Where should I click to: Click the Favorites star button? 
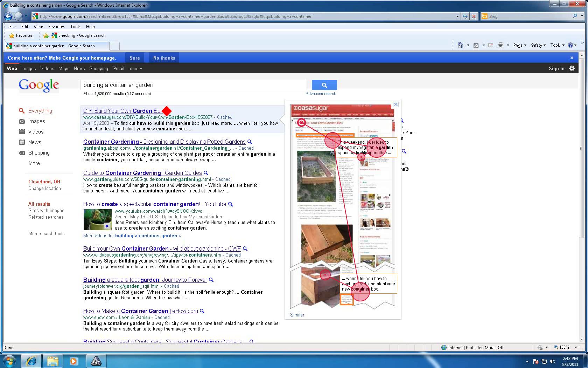click(21, 35)
